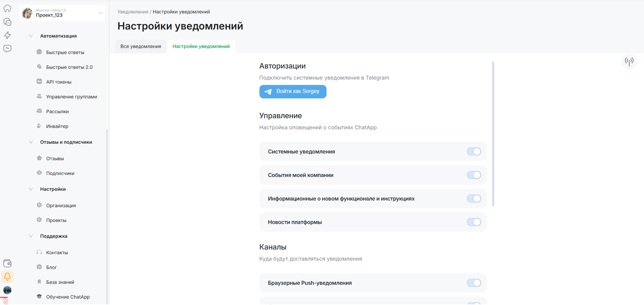Select the Настройки уведомлений tab
644x305 pixels.
coord(201,46)
